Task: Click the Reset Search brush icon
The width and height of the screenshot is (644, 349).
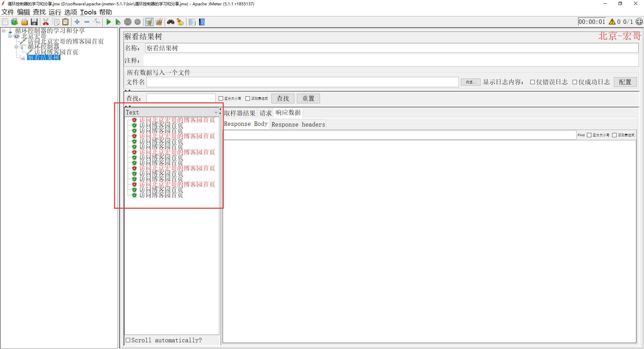Action: (x=180, y=22)
